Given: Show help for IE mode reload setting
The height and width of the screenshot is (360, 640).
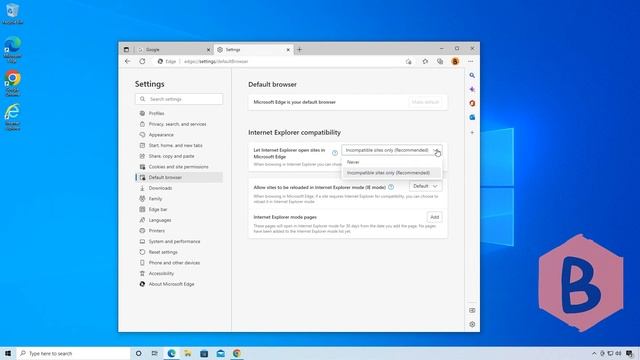Looking at the screenshot, I should [391, 187].
